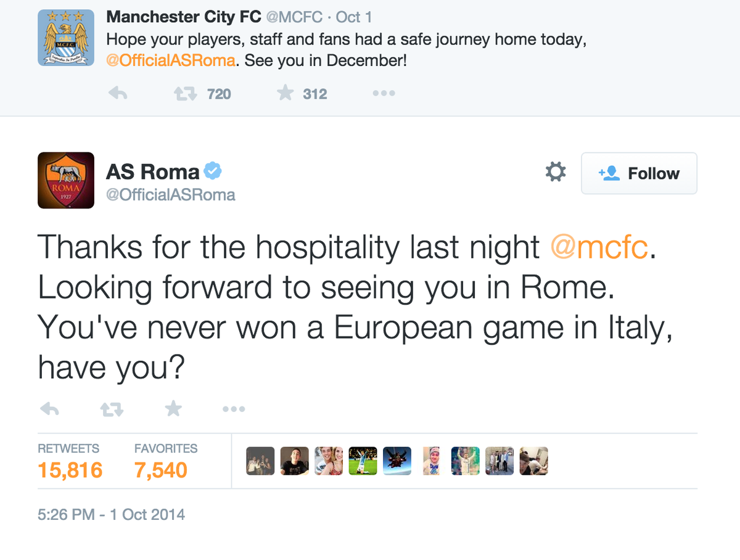Reply to the Manchester City FC tweet
The image size is (740, 560).
[x=118, y=94]
